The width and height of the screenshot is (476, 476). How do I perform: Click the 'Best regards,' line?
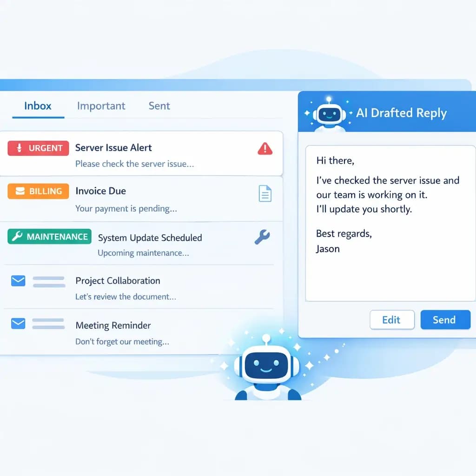coord(344,234)
